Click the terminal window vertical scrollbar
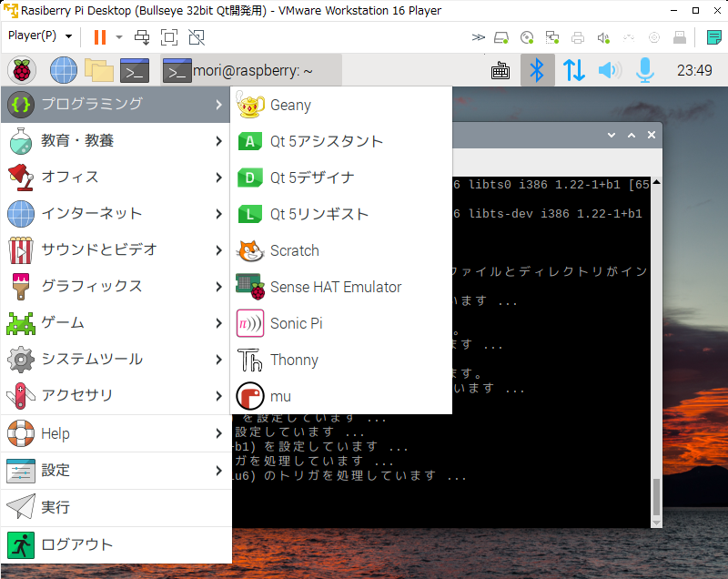This screenshot has height=579, width=728. tap(656, 352)
